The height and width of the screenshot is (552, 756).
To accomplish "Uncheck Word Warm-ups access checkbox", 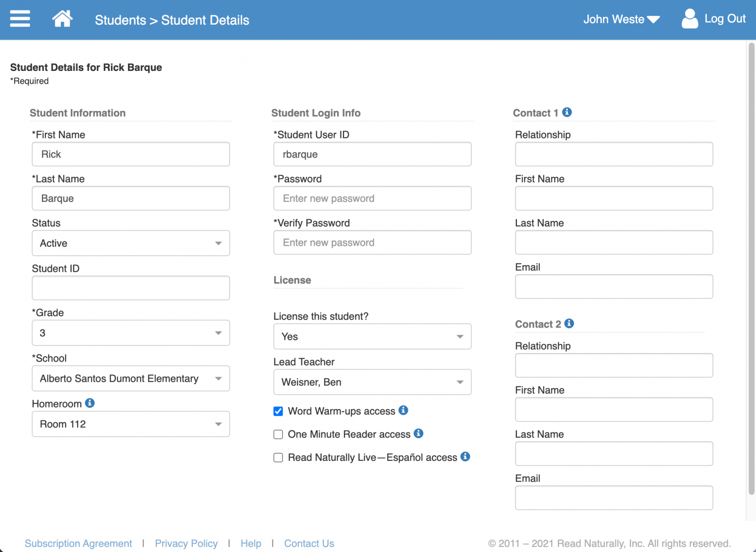I will point(278,411).
